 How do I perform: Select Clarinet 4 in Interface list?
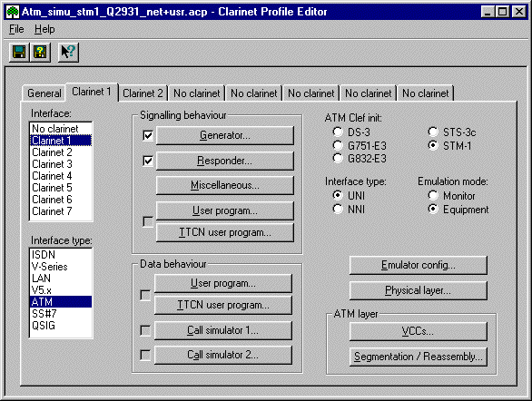[x=61, y=176]
